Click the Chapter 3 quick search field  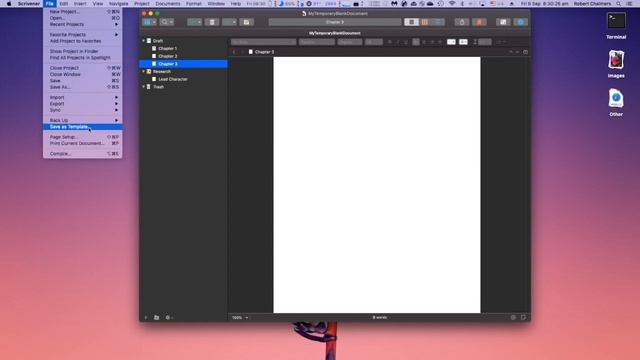click(335, 22)
